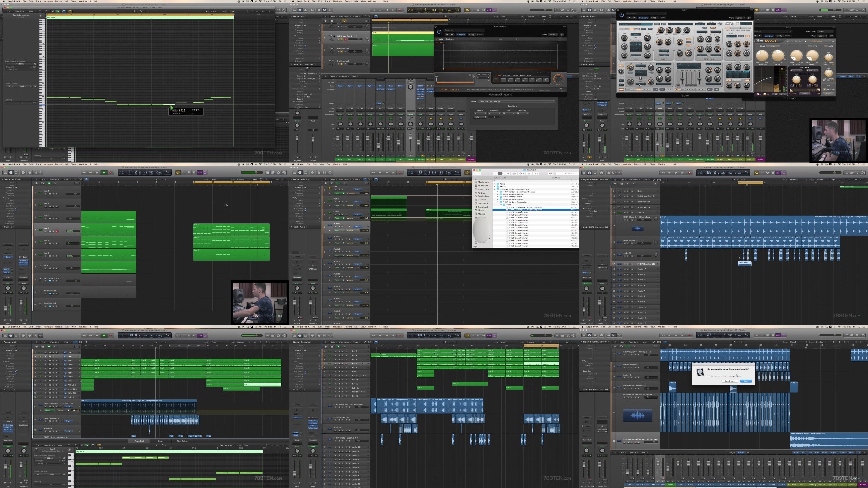Viewport: 868px width, 488px height.
Task: Mute the Audio 1 track in Finder screenshot
Action: tap(339, 227)
